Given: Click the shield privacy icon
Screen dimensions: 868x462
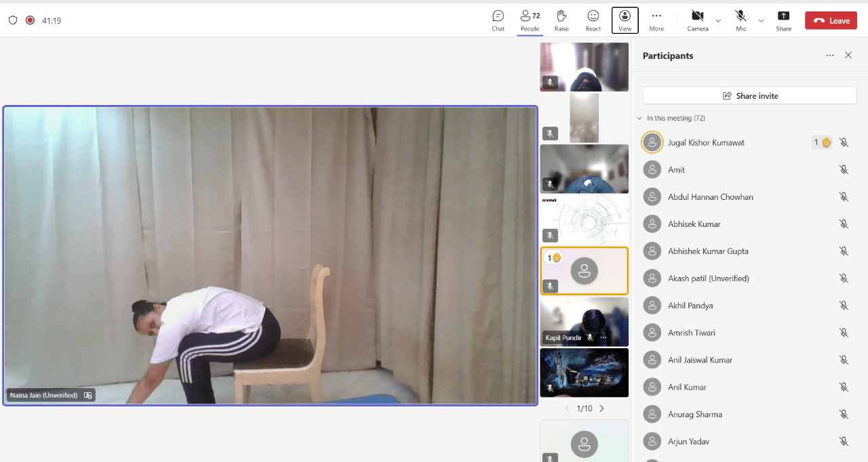Looking at the screenshot, I should [13, 20].
